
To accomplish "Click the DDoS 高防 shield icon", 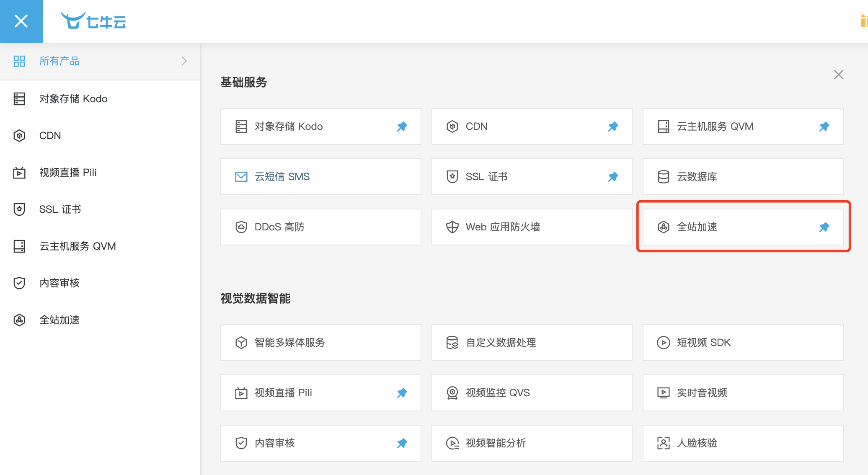I will click(x=241, y=227).
